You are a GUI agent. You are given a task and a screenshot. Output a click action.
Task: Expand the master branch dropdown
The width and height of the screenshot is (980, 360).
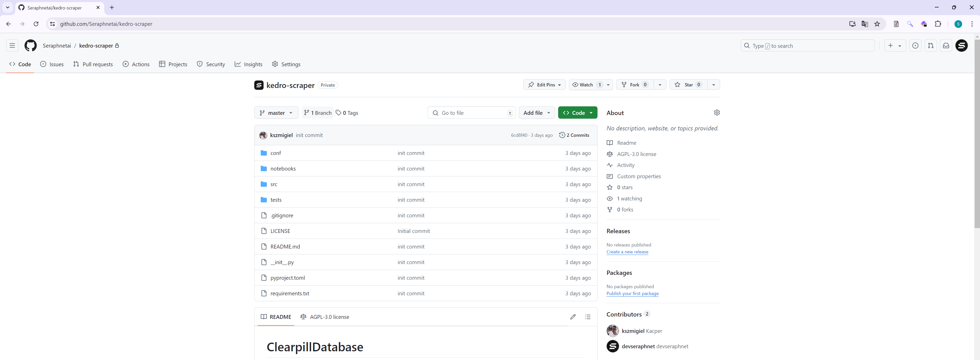[276, 113]
